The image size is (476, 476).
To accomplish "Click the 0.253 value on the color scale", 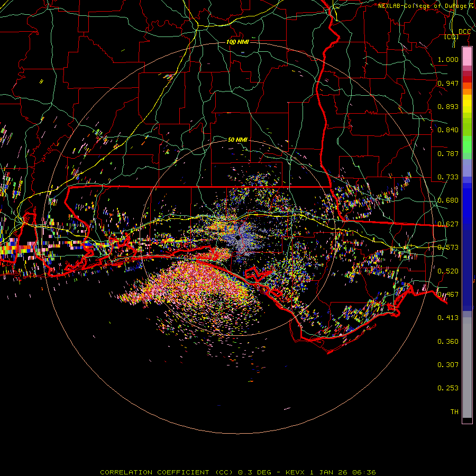I will (x=448, y=388).
